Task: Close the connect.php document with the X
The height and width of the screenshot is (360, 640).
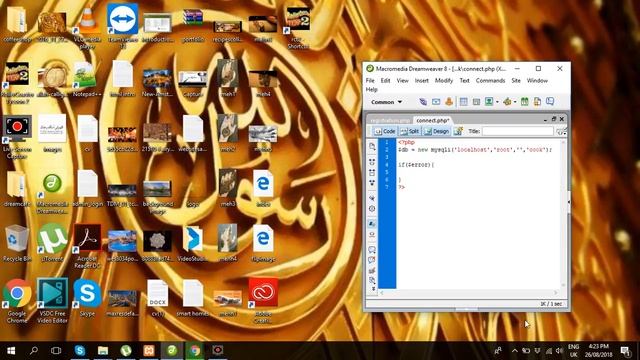Action: tap(562, 119)
